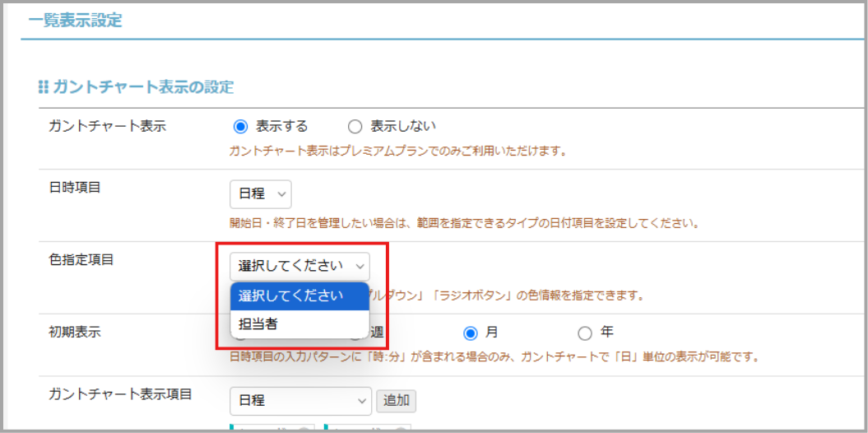Screen dimensions: 868x433
Task: Choose 選択してください option in open list
Action: [299, 296]
